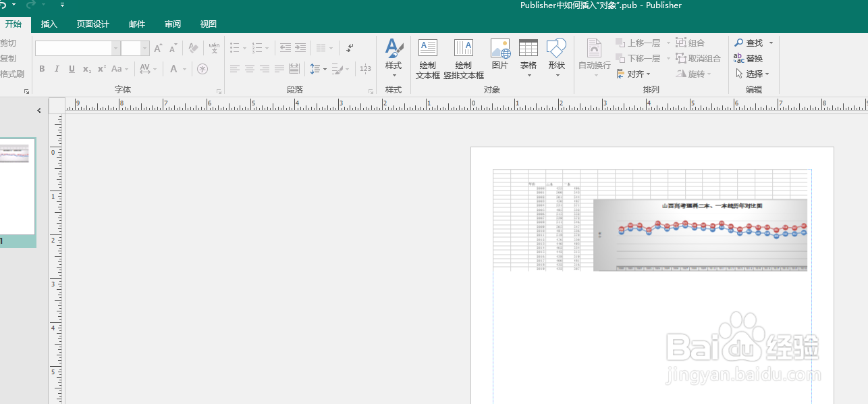
Task: Click the 取消组合 ungroup button
Action: tap(699, 58)
